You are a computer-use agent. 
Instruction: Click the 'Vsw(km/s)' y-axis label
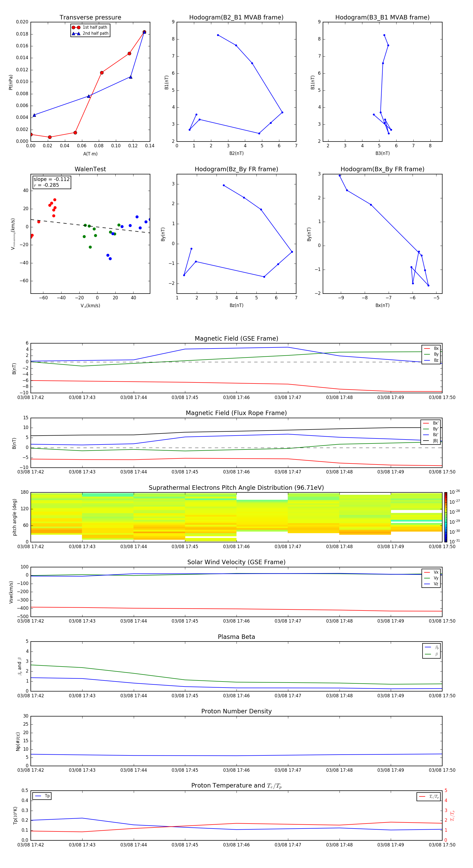[x=11, y=592]
